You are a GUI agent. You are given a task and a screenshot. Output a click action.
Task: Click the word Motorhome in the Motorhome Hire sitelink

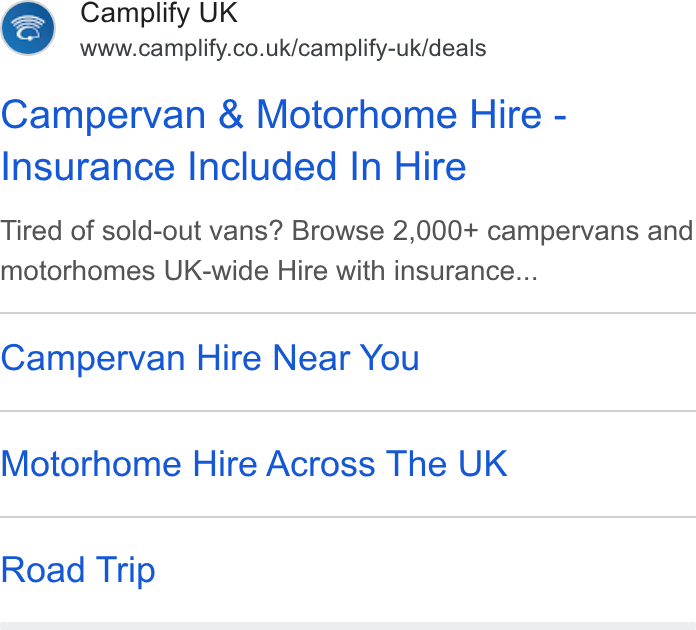91,464
